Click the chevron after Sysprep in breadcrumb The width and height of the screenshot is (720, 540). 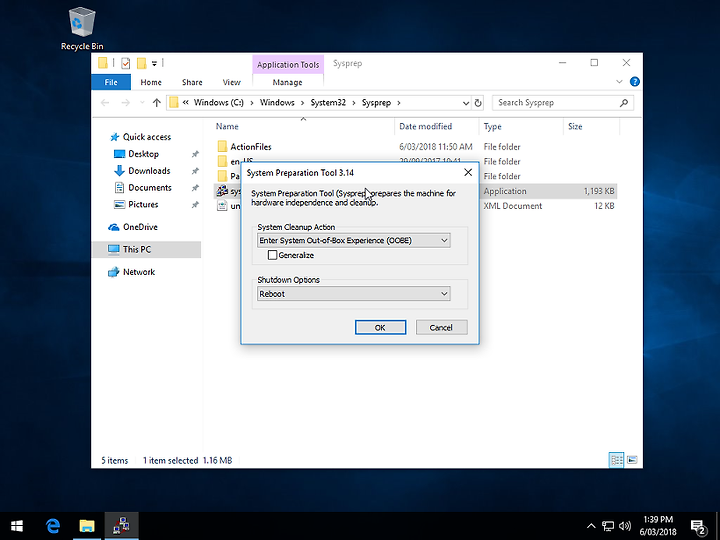coord(399,102)
